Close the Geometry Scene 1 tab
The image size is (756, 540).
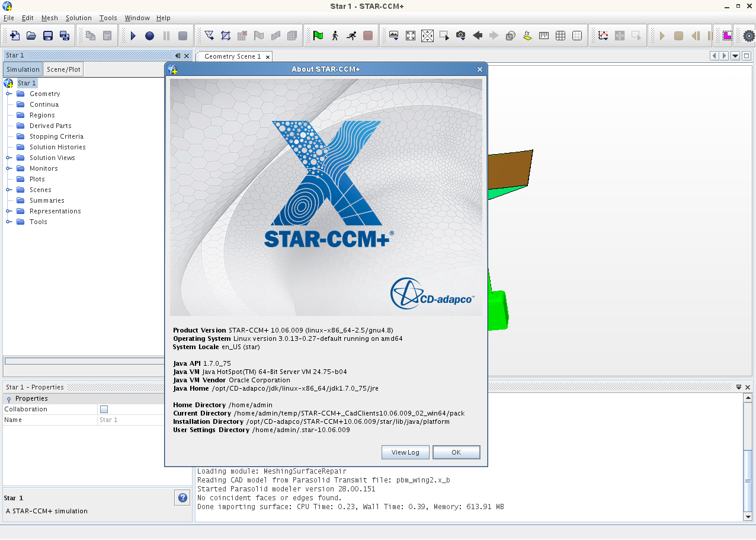pyautogui.click(x=268, y=57)
